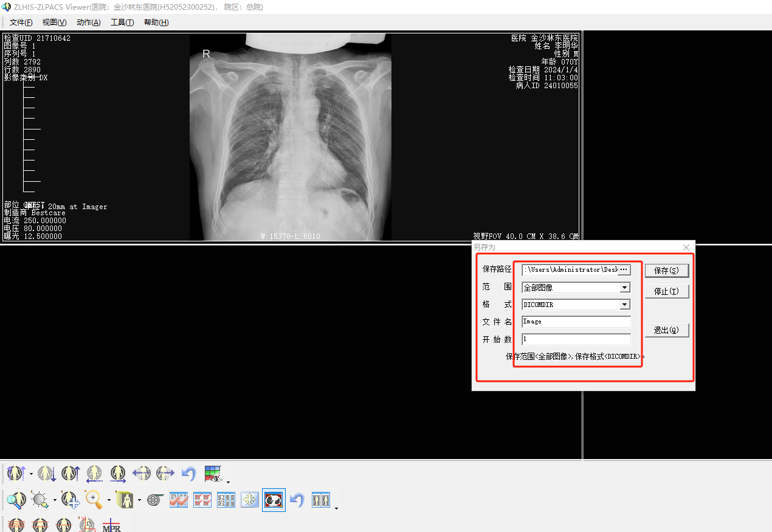772x532 pixels.
Task: Click the body icon with a left-pointing bottom arrow
Action: pos(94,473)
